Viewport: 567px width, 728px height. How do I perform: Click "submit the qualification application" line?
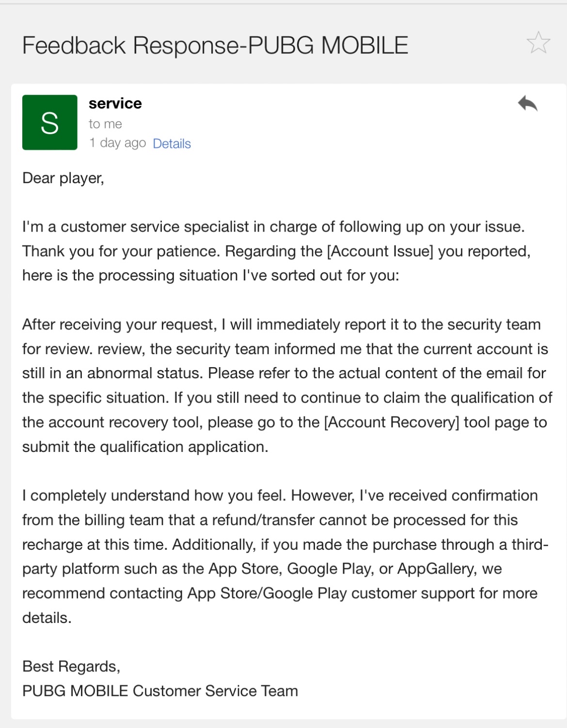(x=145, y=447)
